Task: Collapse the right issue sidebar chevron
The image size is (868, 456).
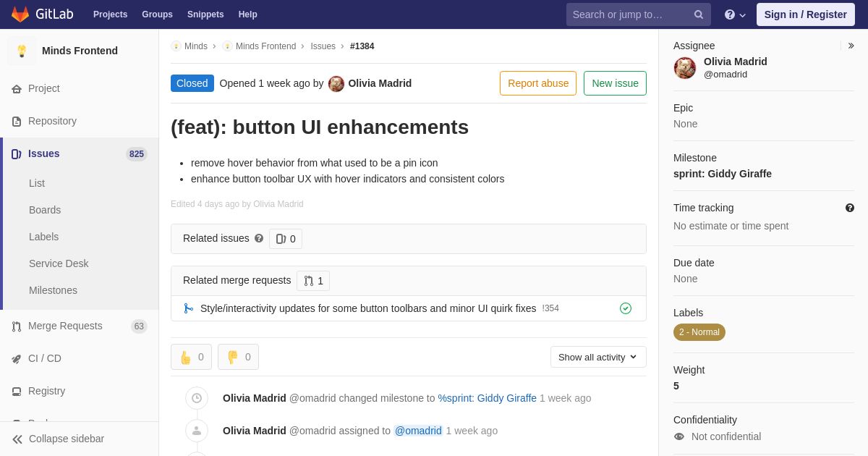Action: 851,46
